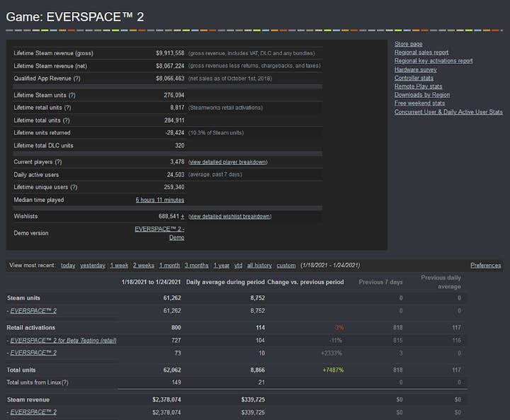Click Steam units period value 61,262

click(x=172, y=298)
